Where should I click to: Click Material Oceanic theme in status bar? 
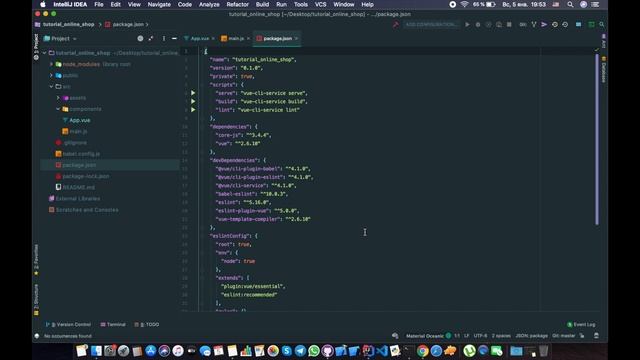(x=425, y=336)
